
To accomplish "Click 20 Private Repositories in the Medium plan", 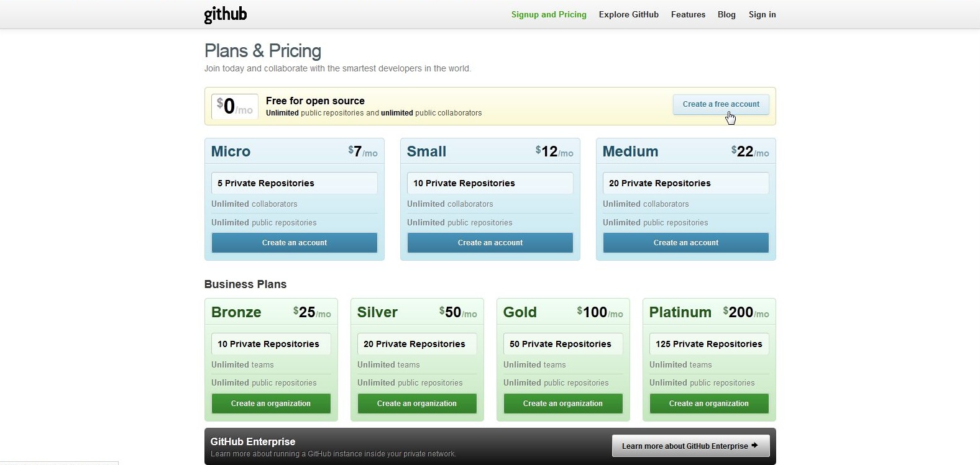I will click(686, 183).
